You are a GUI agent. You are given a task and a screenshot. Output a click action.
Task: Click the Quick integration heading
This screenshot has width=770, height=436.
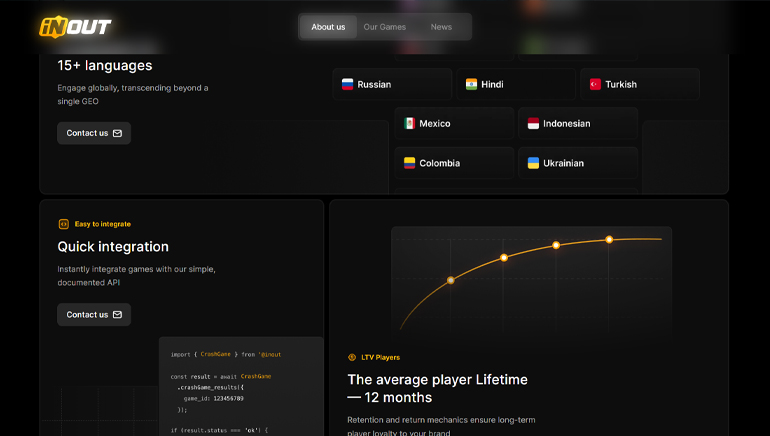113,247
